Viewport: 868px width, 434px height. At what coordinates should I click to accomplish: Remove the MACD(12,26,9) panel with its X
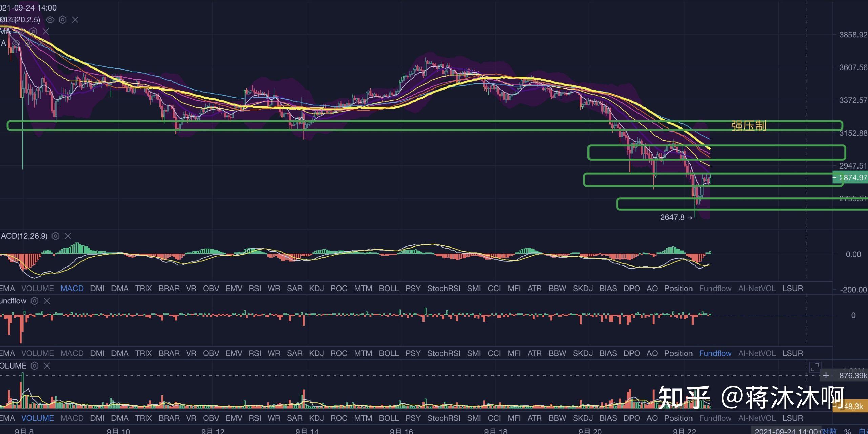pyautogui.click(x=68, y=236)
